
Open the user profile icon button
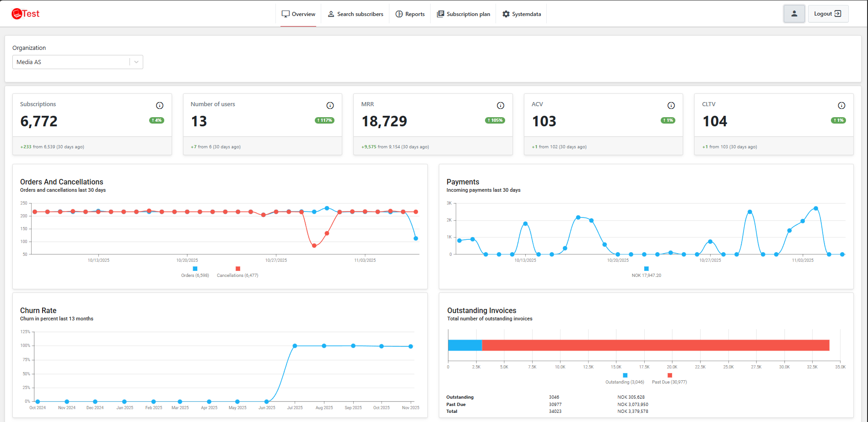(794, 14)
